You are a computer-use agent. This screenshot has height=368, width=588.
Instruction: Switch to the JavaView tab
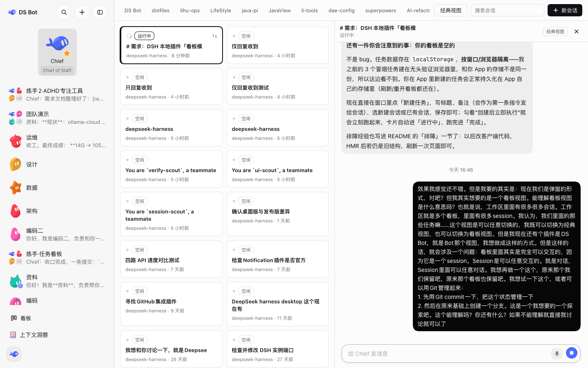coord(280,10)
